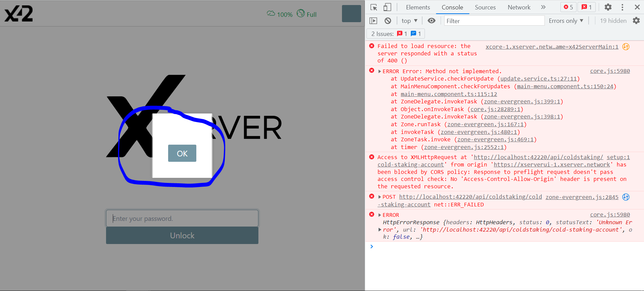Viewport: 644px width, 291px height.
Task: Show more DevTools tabs chevron
Action: point(543,7)
